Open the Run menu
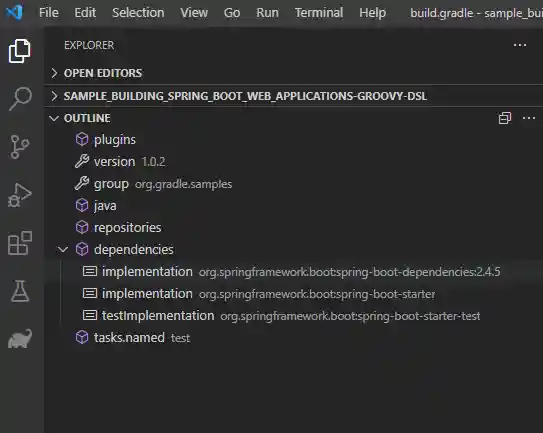 (267, 13)
